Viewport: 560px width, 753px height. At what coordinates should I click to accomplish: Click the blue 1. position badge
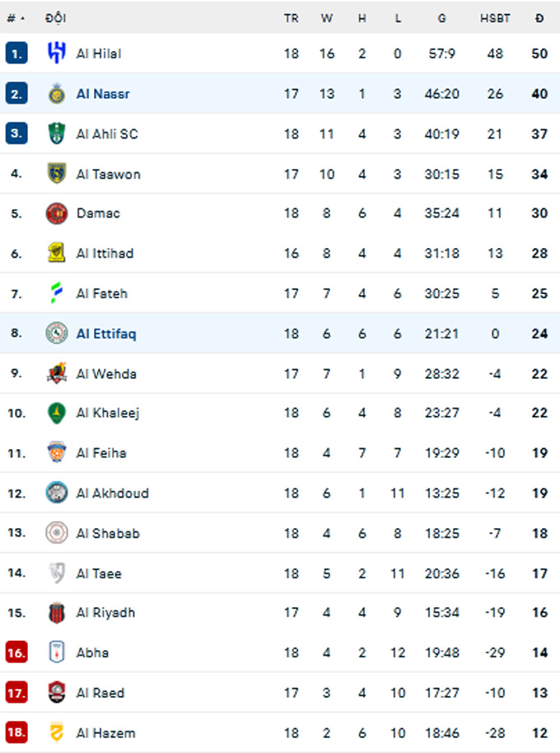16,53
